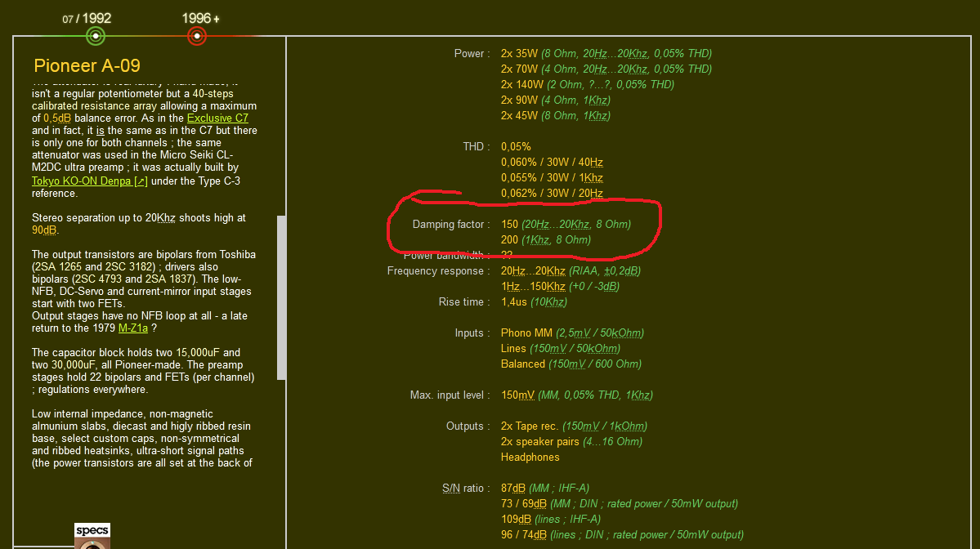Click the Balanced input line
The height and width of the screenshot is (549, 980).
(571, 364)
